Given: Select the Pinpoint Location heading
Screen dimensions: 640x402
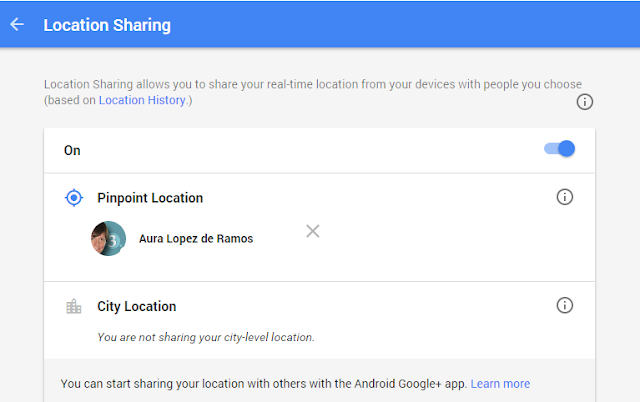Looking at the screenshot, I should pyautogui.click(x=150, y=198).
